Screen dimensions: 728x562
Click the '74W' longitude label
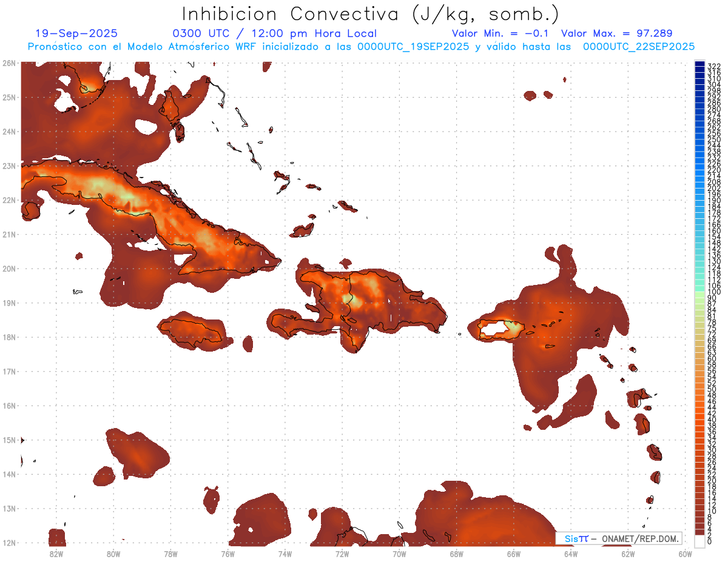pyautogui.click(x=285, y=553)
